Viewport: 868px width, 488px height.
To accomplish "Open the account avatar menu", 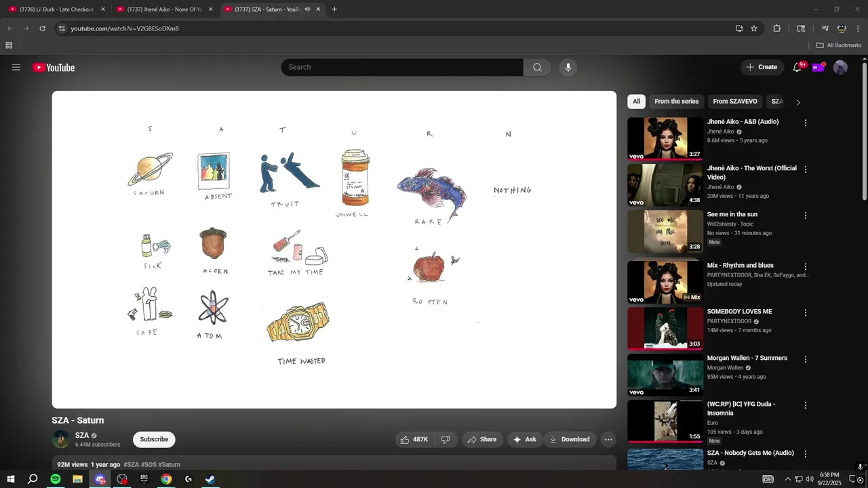I will [x=840, y=67].
